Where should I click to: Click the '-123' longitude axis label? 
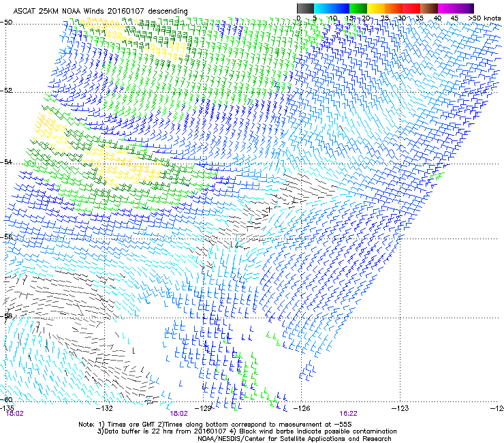coord(400,408)
